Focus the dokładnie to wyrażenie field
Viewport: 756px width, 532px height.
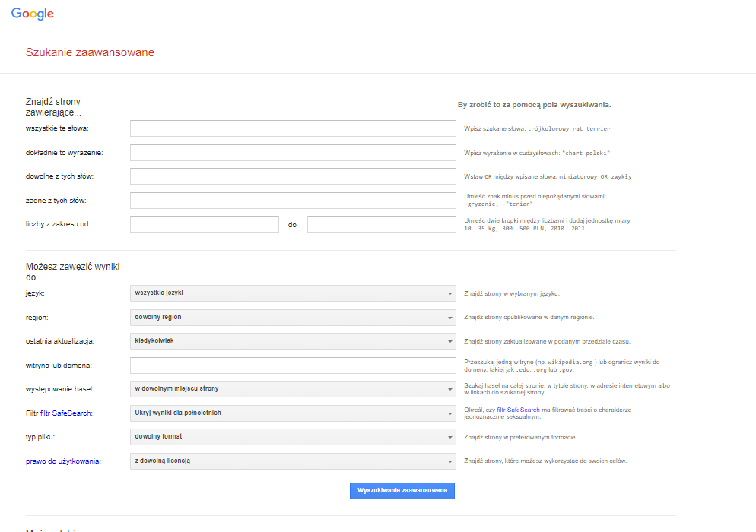click(293, 152)
